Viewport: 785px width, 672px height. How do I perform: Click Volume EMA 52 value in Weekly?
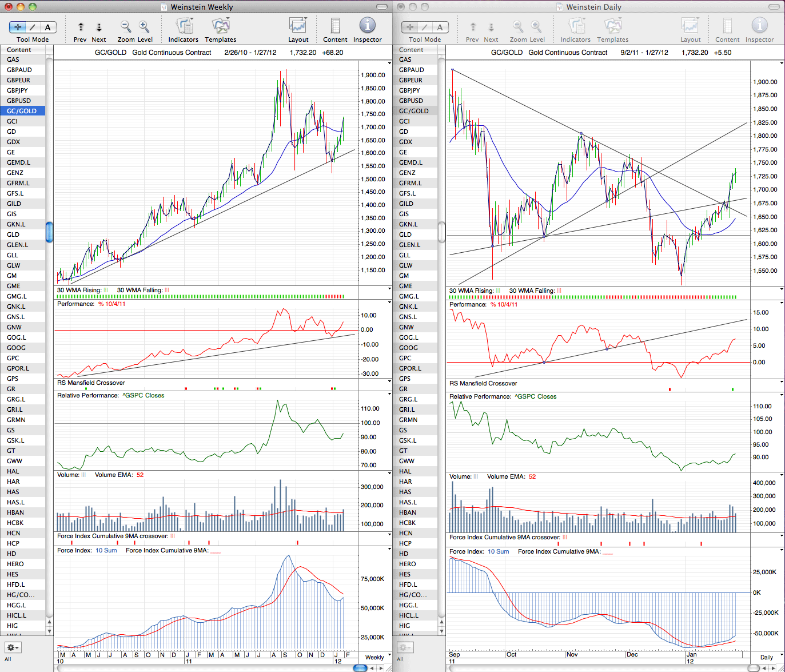[140, 475]
